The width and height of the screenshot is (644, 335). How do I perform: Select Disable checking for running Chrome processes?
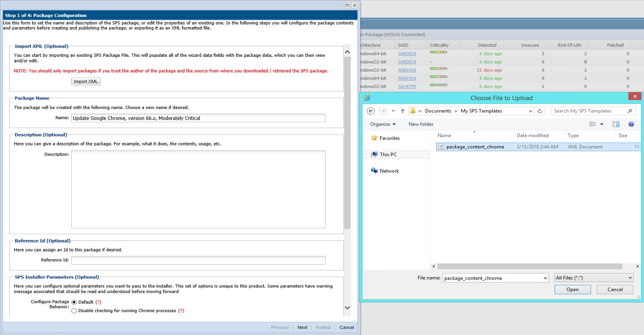pos(74,311)
